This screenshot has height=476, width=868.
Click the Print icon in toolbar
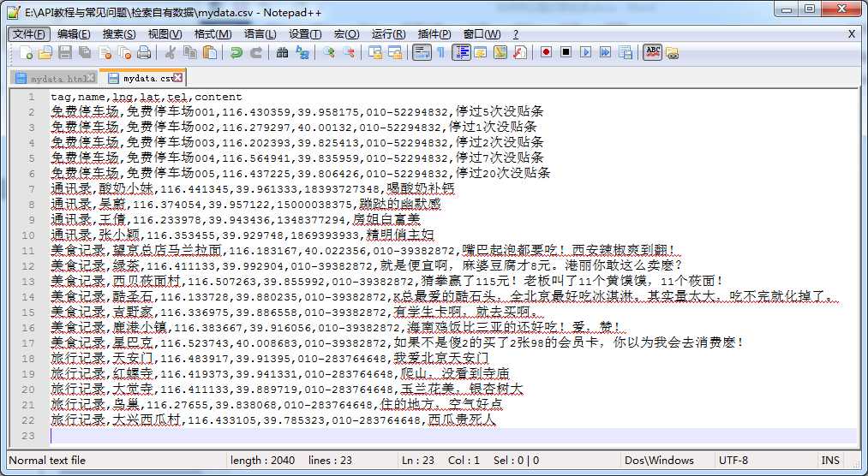(144, 52)
